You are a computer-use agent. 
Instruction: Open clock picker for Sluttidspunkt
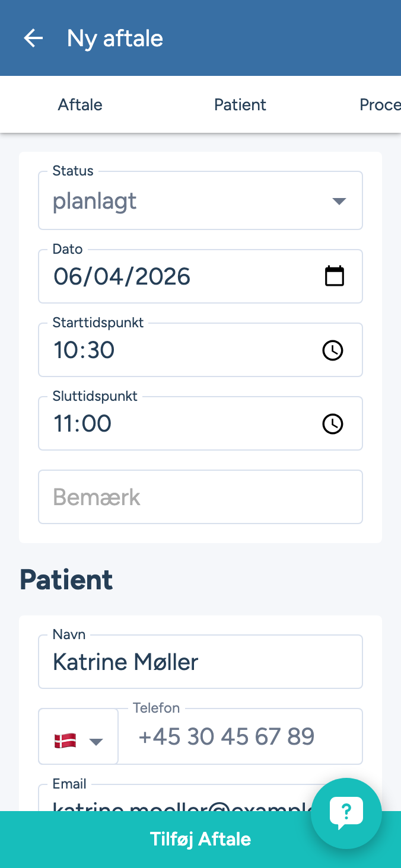(332, 424)
